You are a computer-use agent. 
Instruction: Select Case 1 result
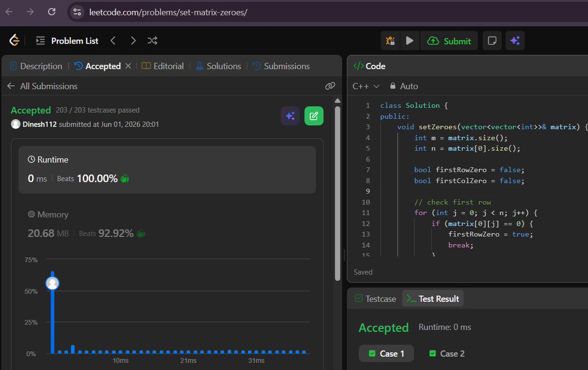point(386,353)
